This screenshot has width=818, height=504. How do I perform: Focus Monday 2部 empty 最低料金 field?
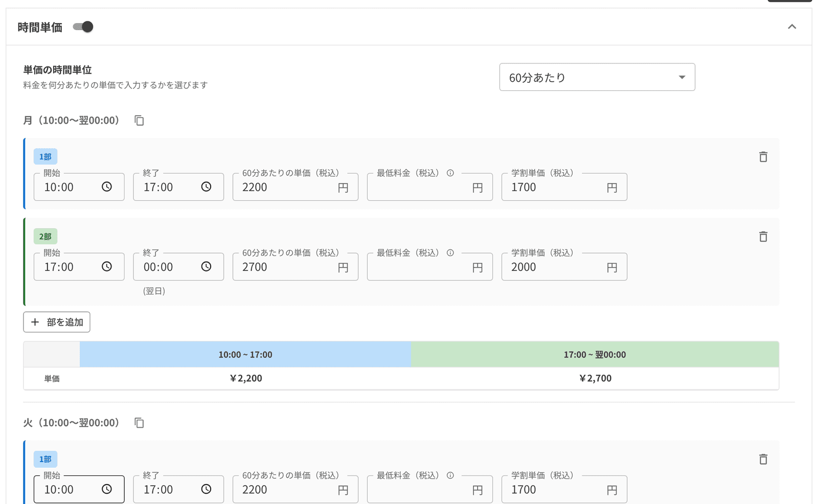[x=430, y=267]
